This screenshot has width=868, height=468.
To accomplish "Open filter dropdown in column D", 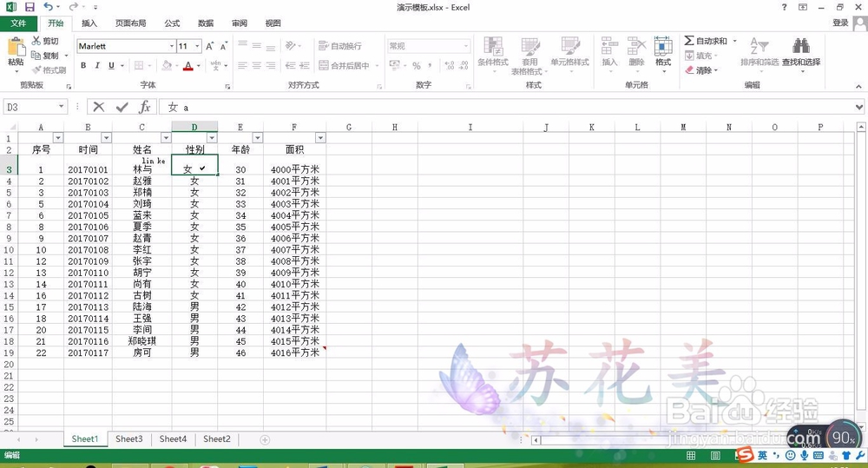I will [x=212, y=138].
